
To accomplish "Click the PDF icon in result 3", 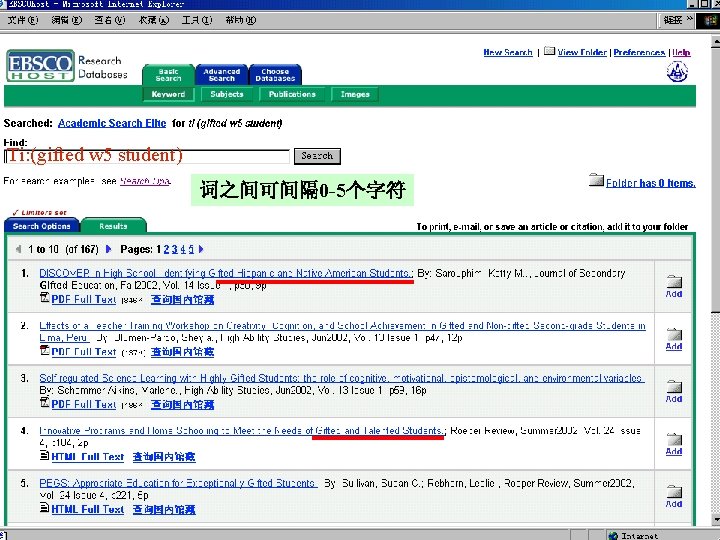I will pos(45,403).
